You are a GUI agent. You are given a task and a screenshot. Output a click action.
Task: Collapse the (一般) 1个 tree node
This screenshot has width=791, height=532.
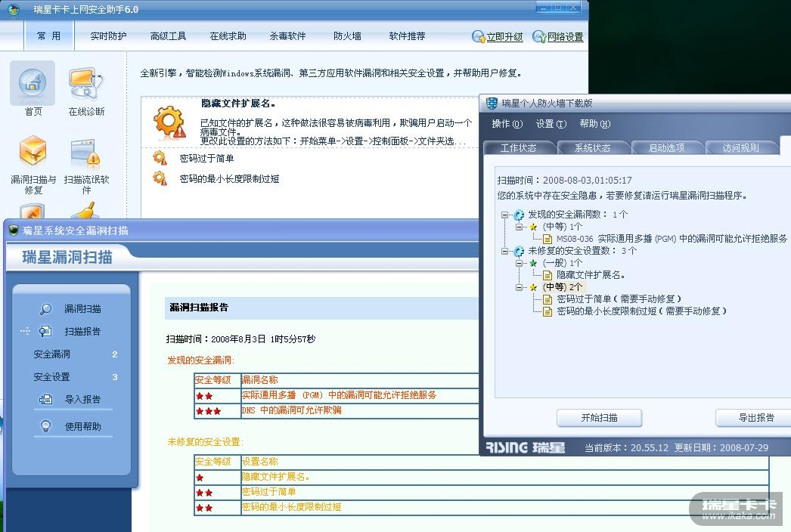[x=519, y=263]
